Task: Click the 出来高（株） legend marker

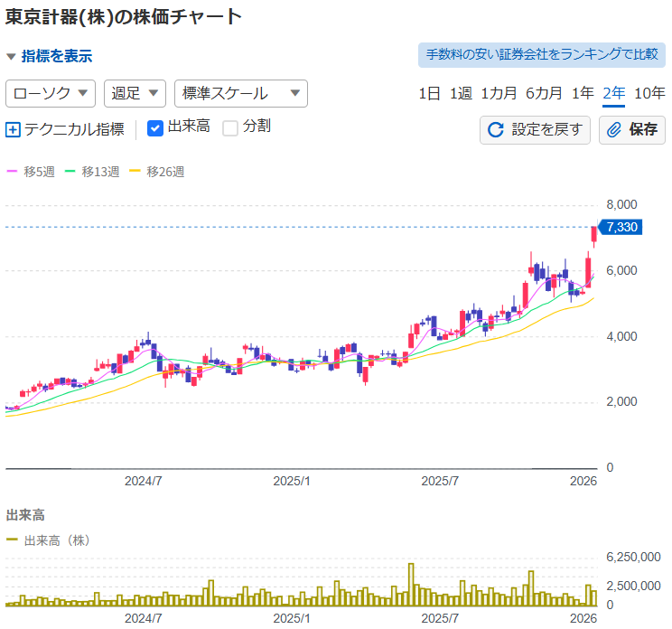Action: pos(13,540)
